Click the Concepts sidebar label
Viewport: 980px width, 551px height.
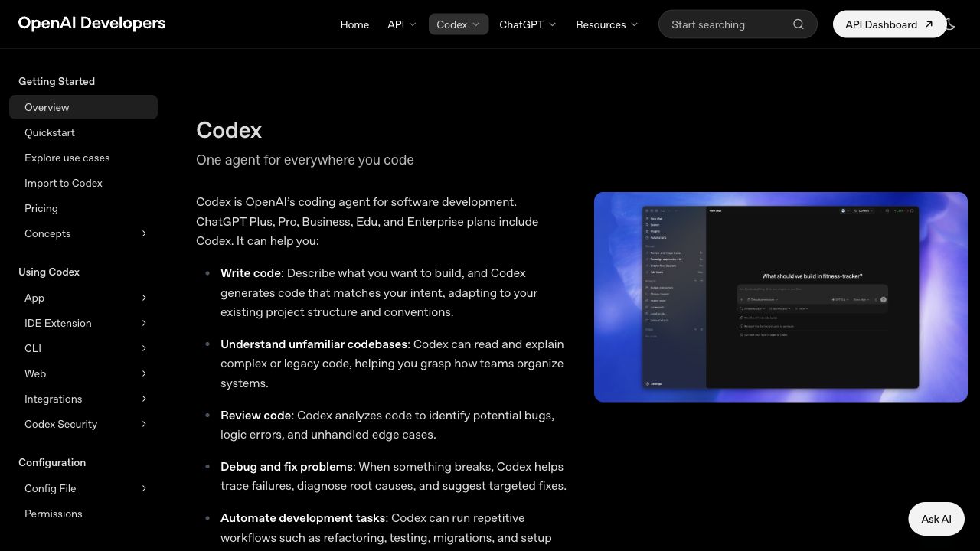click(47, 233)
